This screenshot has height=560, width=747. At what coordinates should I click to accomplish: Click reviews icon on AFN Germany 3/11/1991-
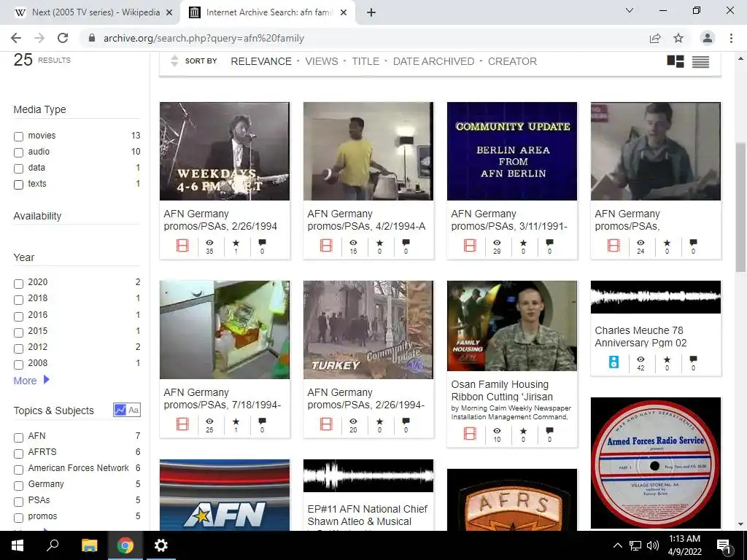(549, 243)
